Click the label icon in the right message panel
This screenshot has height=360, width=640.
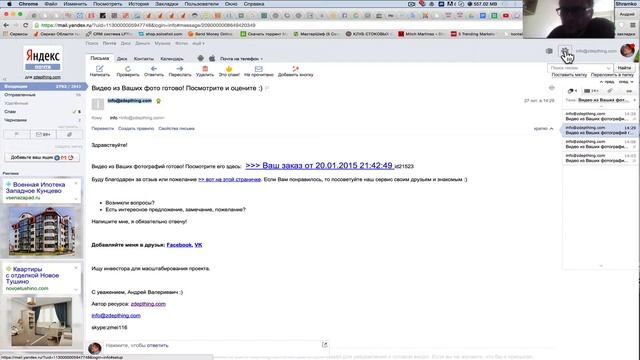point(572,91)
